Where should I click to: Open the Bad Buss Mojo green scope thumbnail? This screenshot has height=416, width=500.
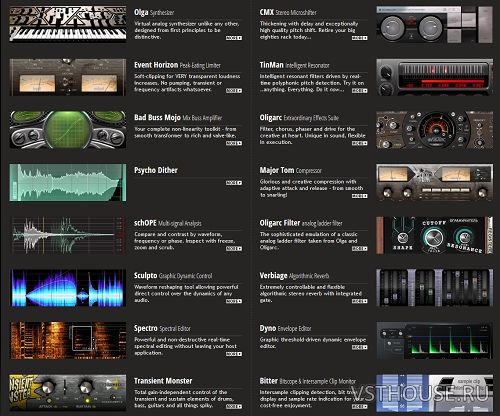[x=68, y=130]
